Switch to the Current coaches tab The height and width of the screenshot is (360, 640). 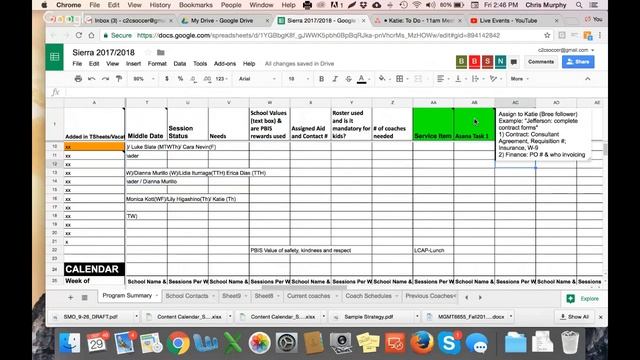click(309, 296)
